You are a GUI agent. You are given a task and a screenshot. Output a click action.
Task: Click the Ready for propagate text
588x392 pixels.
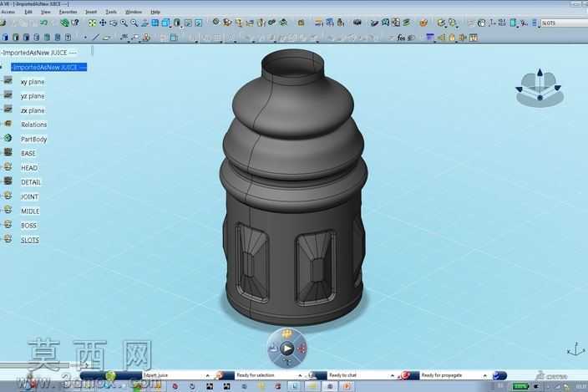coord(441,375)
